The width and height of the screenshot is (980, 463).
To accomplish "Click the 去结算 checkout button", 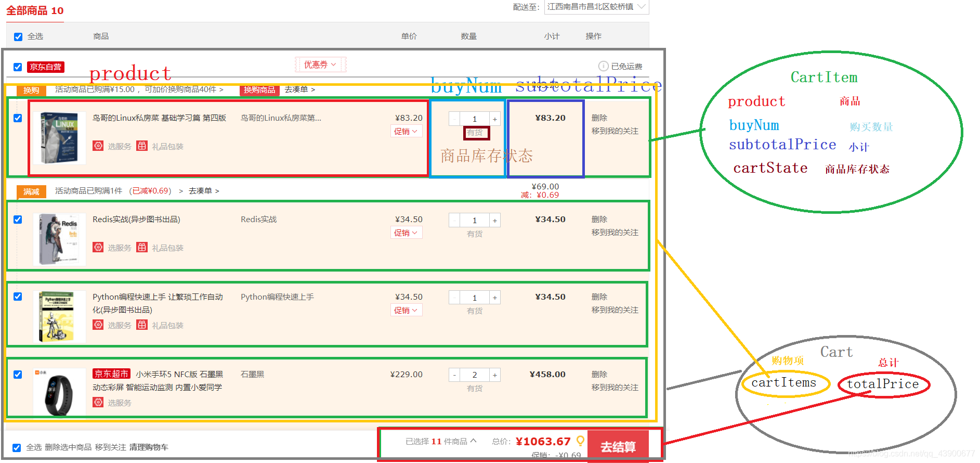I will [x=618, y=446].
